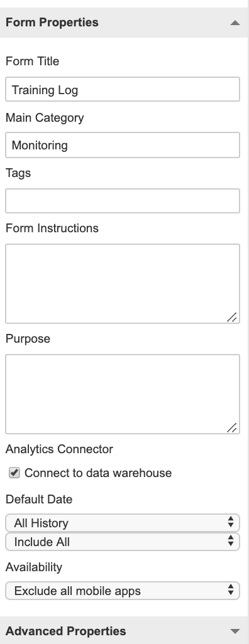Click the All History dropdown arrows
The image size is (249, 644).
(x=231, y=523)
